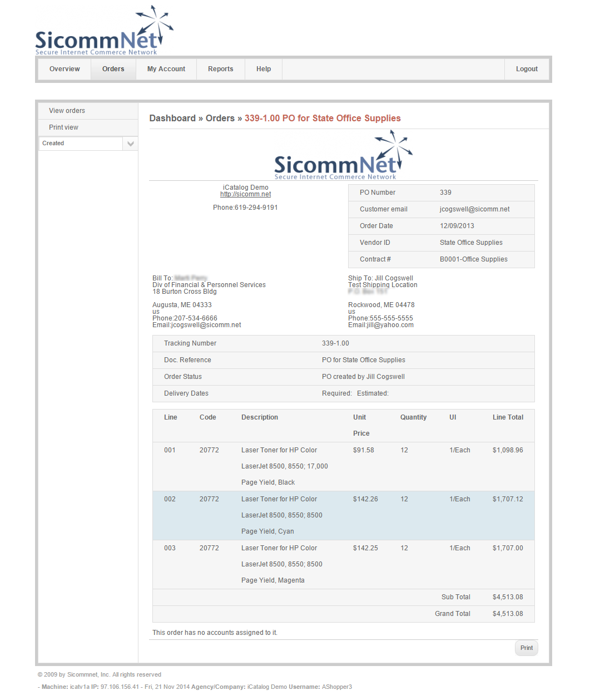Screen dimensions: 610x700
Task: Click Order Date 12/09/2013
Action: coord(457,226)
